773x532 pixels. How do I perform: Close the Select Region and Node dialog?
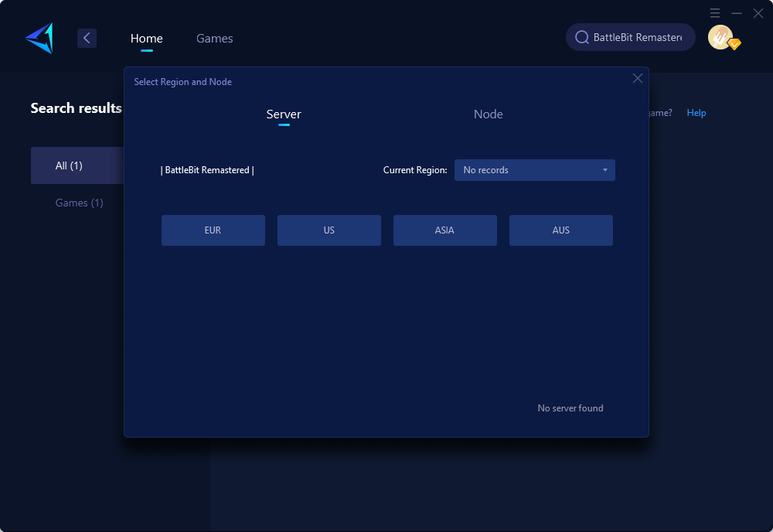click(638, 78)
